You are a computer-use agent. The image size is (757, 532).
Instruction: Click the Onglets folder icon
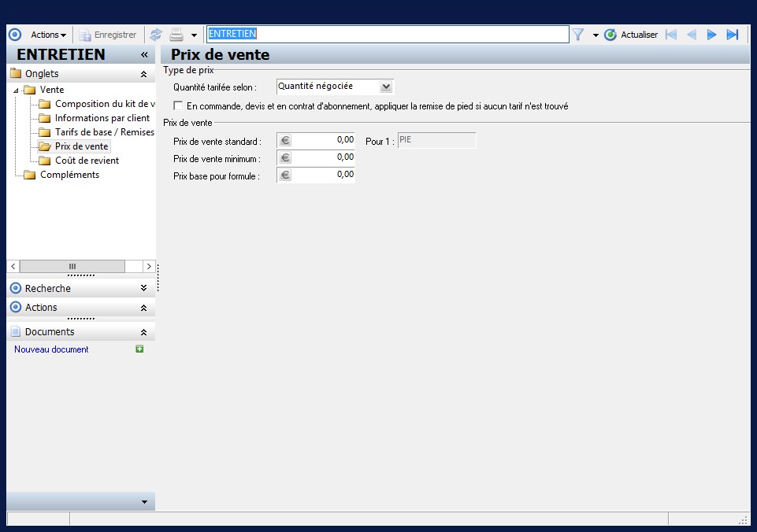point(16,73)
